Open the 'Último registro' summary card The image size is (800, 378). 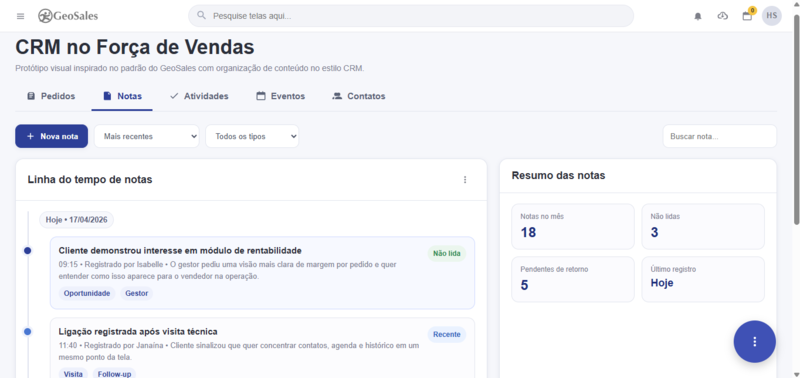[x=703, y=280]
